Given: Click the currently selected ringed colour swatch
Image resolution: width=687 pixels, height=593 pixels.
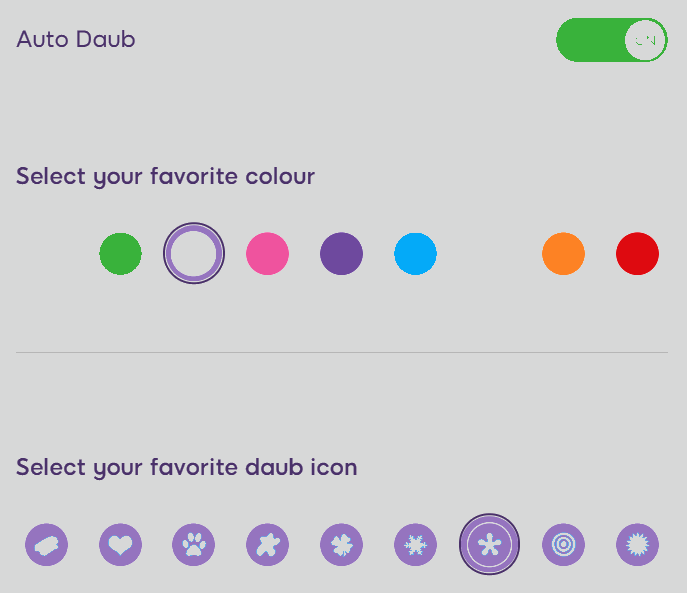Looking at the screenshot, I should point(194,253).
